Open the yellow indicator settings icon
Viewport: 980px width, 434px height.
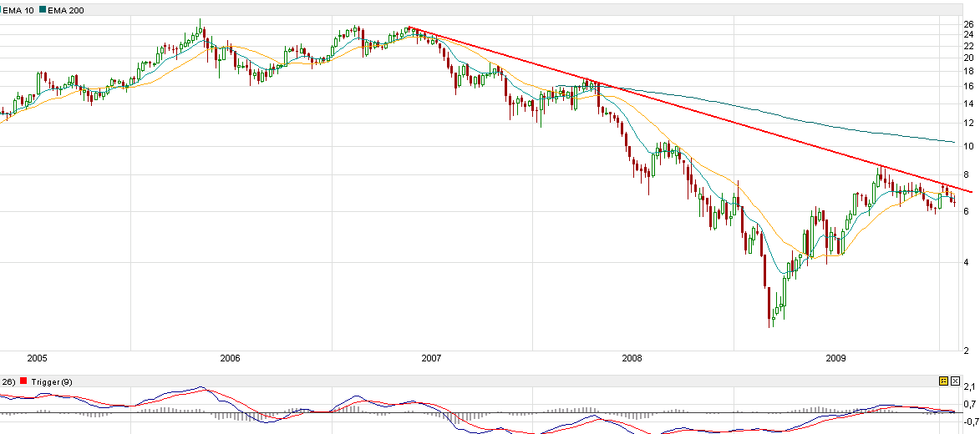943,381
